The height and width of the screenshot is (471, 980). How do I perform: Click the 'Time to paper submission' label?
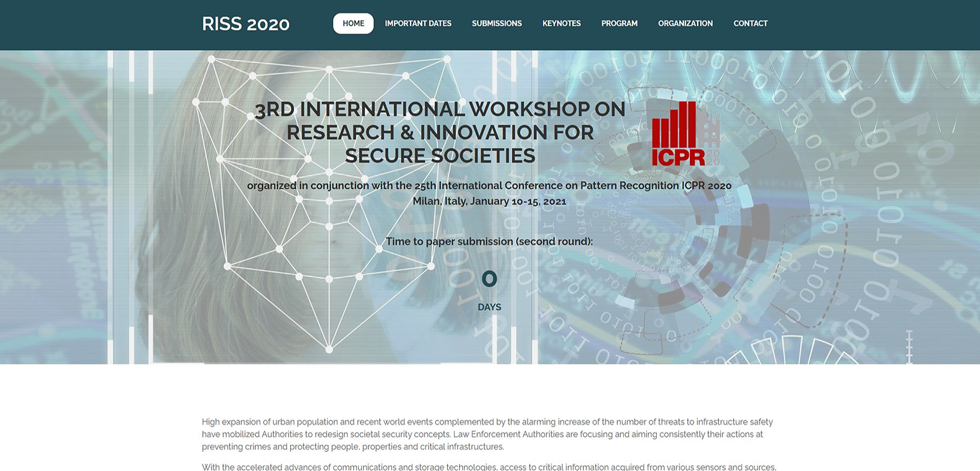coord(489,242)
